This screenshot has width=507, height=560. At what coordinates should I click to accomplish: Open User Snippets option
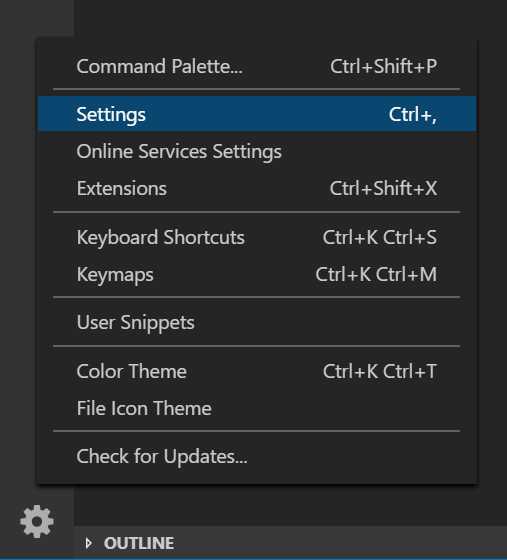257,322
